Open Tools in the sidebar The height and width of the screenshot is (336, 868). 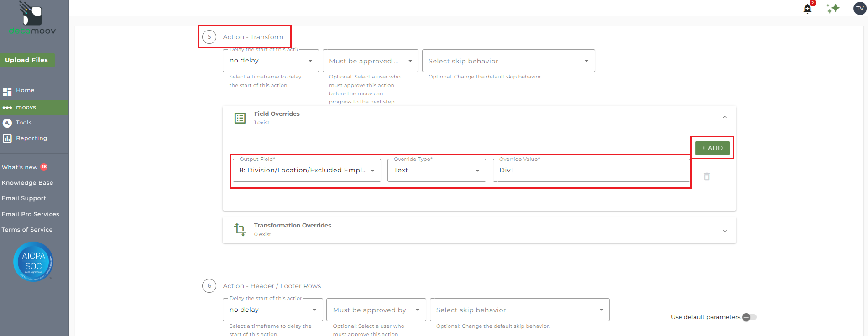(x=24, y=123)
